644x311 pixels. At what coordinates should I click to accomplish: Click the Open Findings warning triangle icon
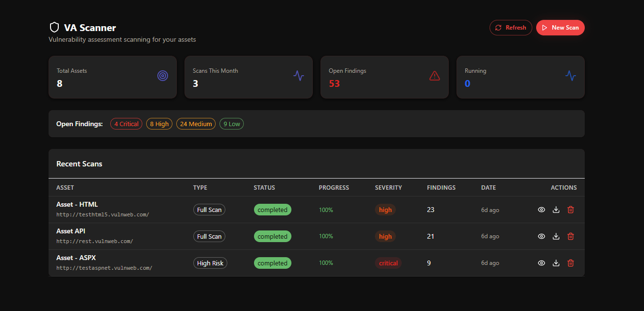435,76
